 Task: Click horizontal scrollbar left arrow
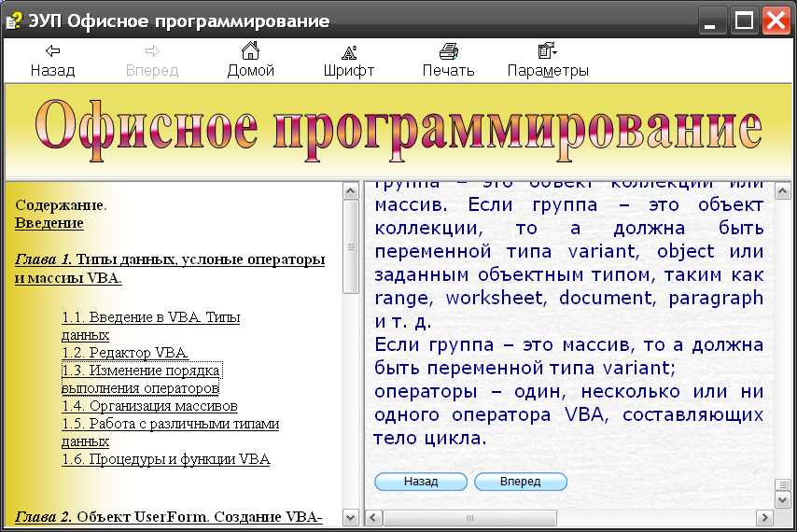click(373, 518)
